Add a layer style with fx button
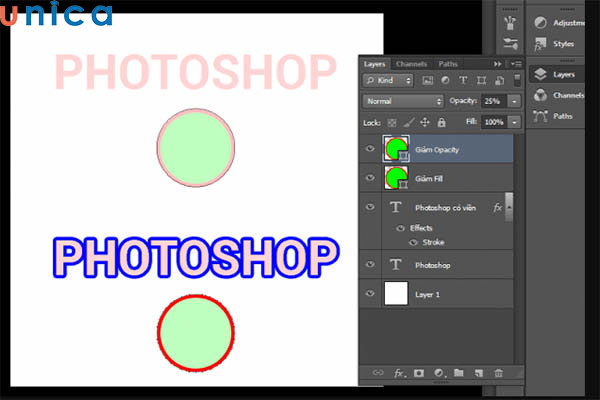The height and width of the screenshot is (400, 600). click(399, 373)
